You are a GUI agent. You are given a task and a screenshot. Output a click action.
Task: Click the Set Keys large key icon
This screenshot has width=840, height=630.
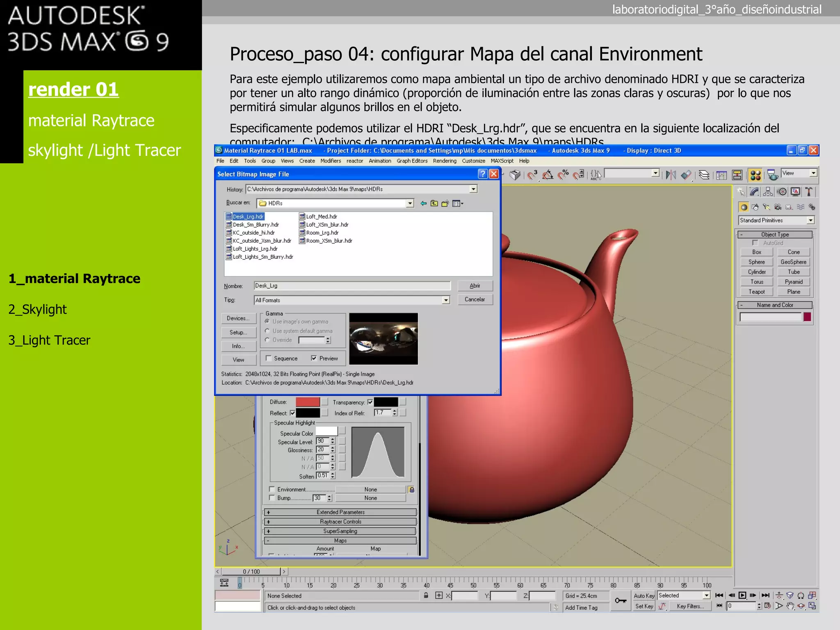pos(621,600)
